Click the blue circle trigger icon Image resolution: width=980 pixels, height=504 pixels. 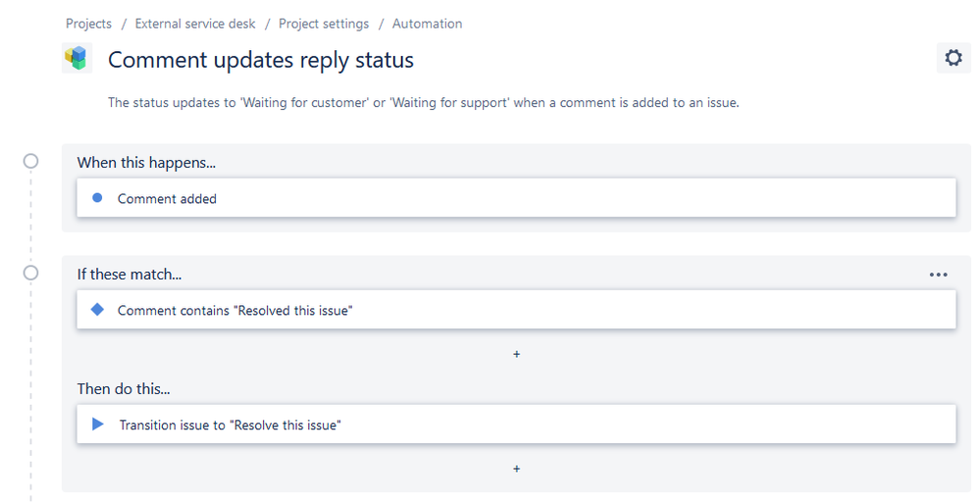97,198
